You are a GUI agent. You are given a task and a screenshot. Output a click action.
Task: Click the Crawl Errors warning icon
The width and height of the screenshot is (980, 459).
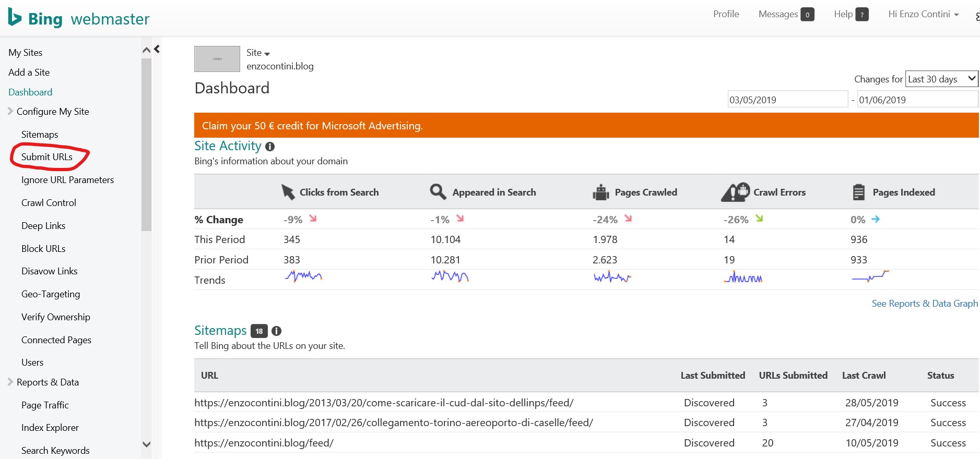tap(735, 192)
